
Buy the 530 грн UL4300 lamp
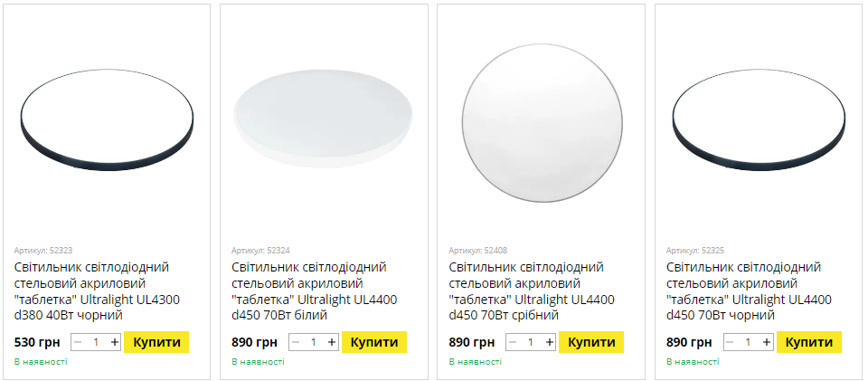(157, 342)
